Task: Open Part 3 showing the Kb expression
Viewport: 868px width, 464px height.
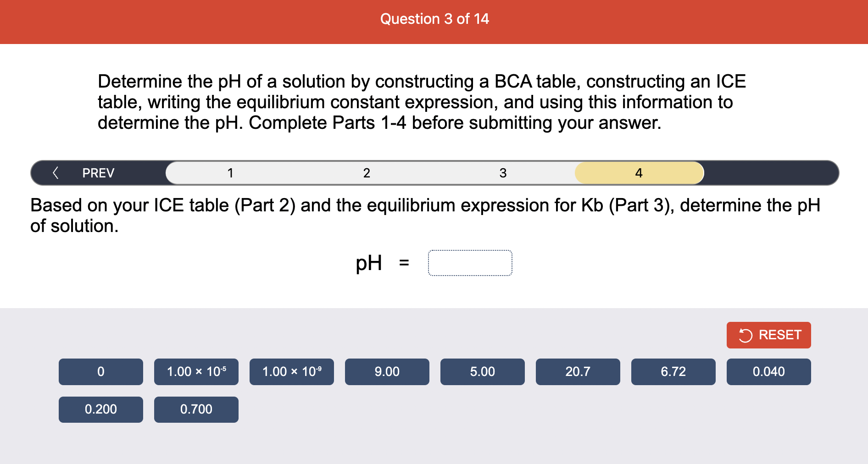Action: [503, 173]
